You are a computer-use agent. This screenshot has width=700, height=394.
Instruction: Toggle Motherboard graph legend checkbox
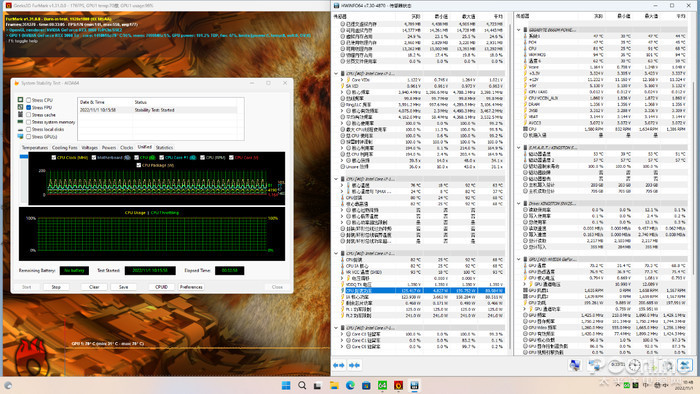tap(94, 158)
